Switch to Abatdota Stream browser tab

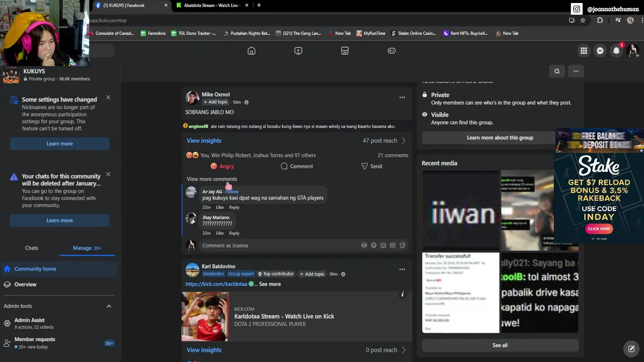click(211, 6)
